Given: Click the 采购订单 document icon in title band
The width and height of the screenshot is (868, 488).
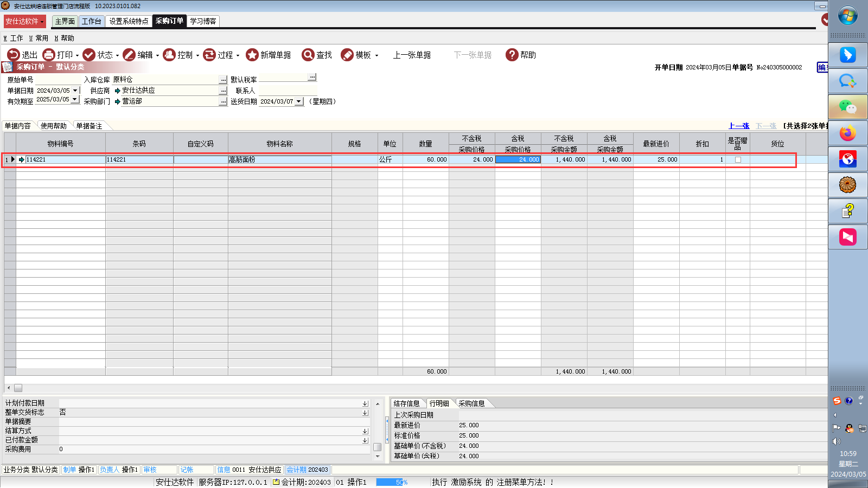Looking at the screenshot, I should [x=7, y=67].
